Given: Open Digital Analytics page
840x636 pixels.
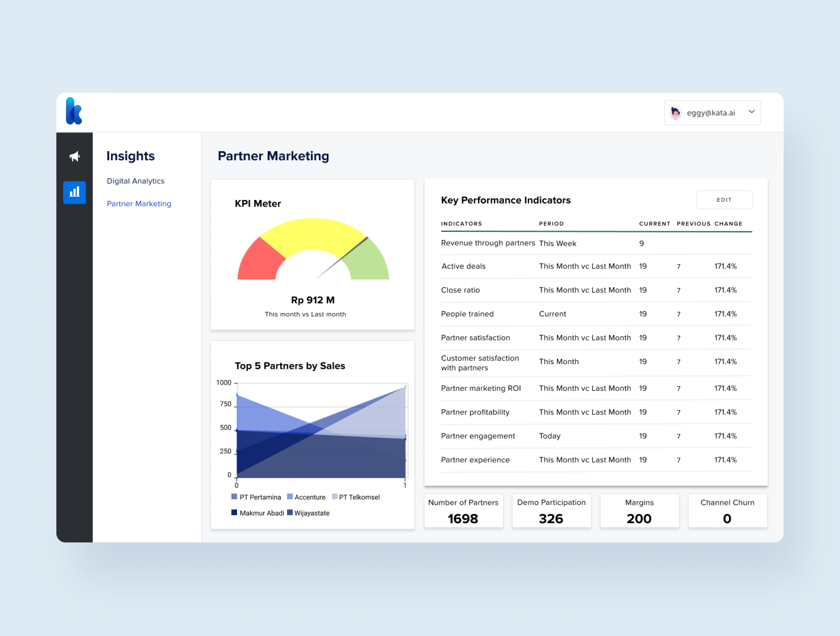Looking at the screenshot, I should pyautogui.click(x=136, y=181).
